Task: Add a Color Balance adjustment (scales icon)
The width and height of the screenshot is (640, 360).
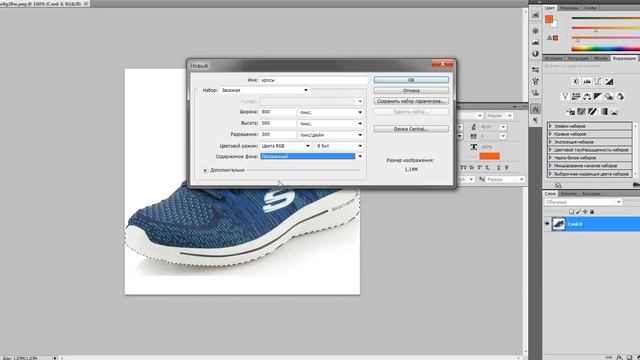Action: pyautogui.click(x=587, y=96)
